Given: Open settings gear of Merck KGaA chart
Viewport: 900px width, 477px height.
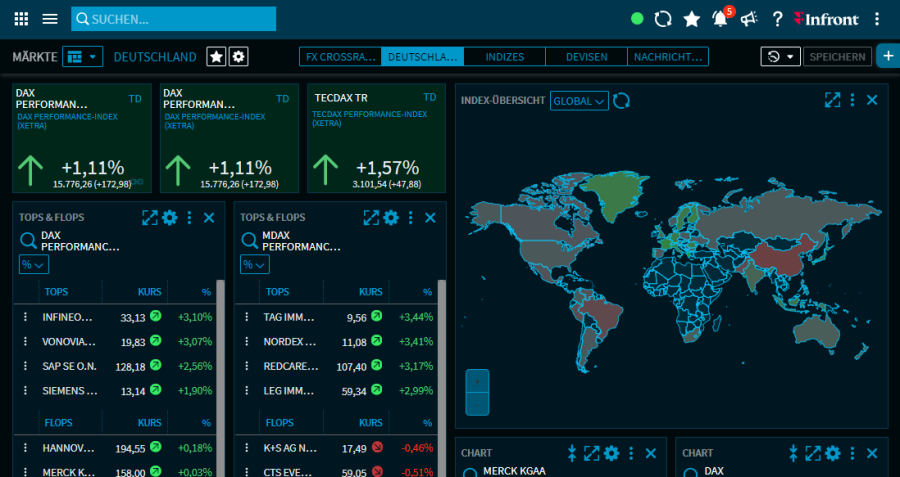Looking at the screenshot, I should click(x=611, y=453).
